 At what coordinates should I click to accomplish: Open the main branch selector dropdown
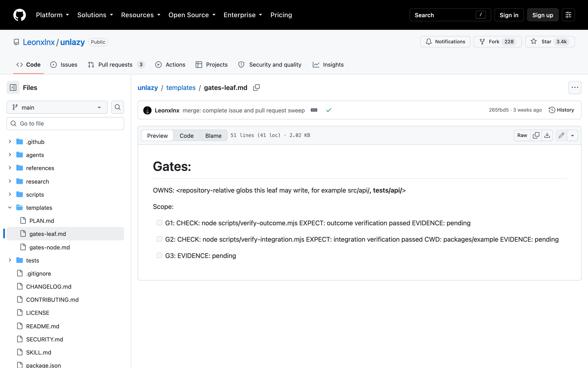[x=57, y=107]
